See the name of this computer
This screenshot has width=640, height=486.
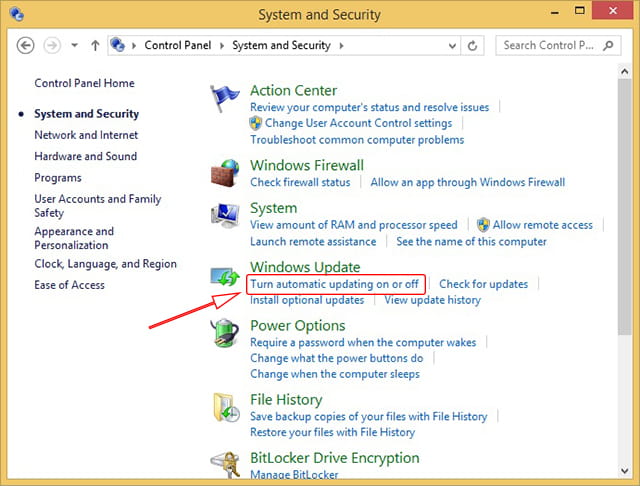pyautogui.click(x=471, y=242)
